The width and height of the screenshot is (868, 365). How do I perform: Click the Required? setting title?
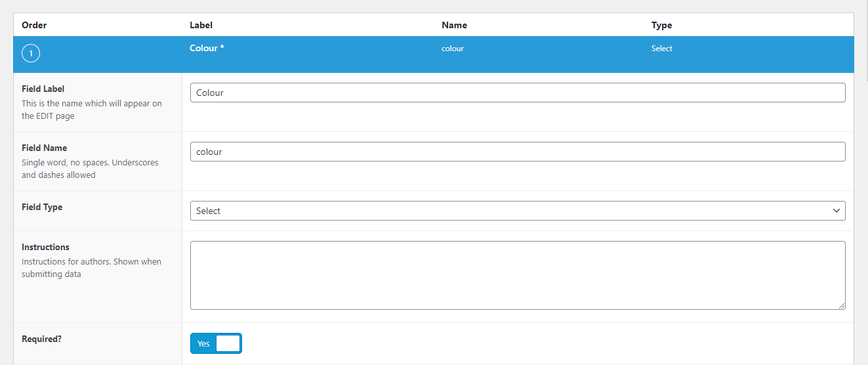pos(41,339)
